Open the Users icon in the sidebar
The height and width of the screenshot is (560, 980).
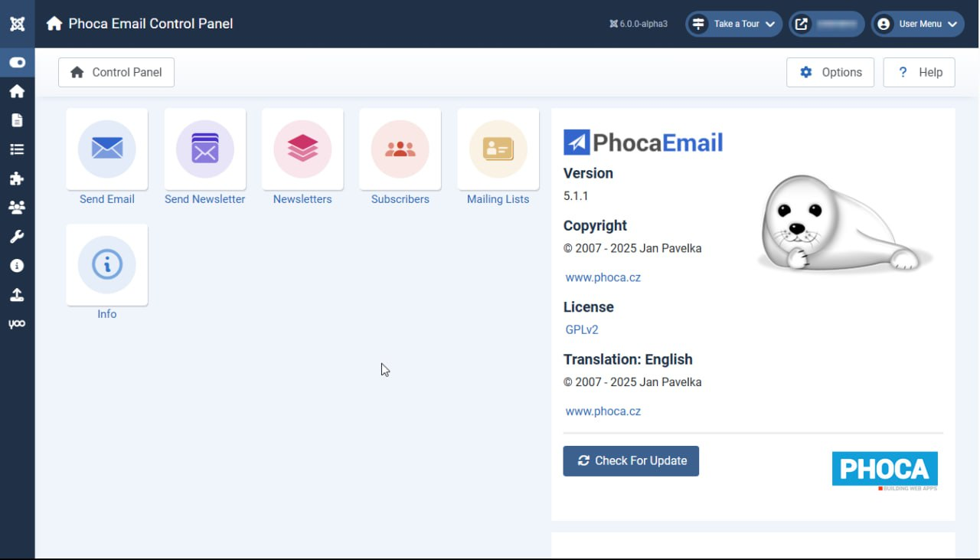[x=17, y=207]
